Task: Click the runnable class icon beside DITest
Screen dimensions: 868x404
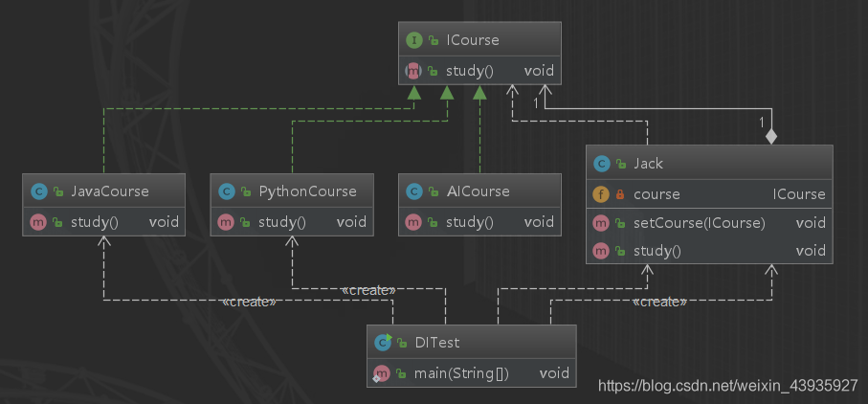Action: (383, 343)
